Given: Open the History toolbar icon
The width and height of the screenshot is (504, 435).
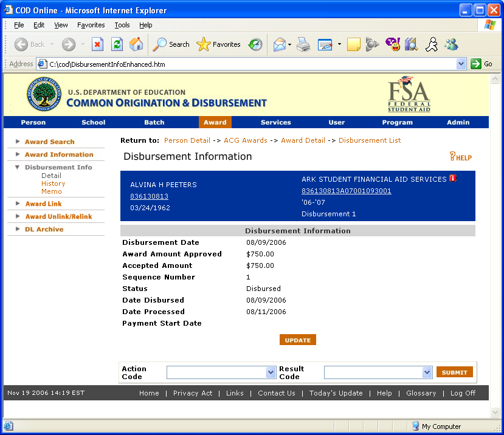Looking at the screenshot, I should (255, 44).
